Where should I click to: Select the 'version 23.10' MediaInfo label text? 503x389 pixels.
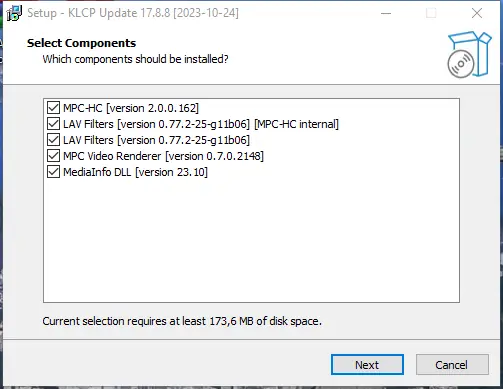[171, 172]
